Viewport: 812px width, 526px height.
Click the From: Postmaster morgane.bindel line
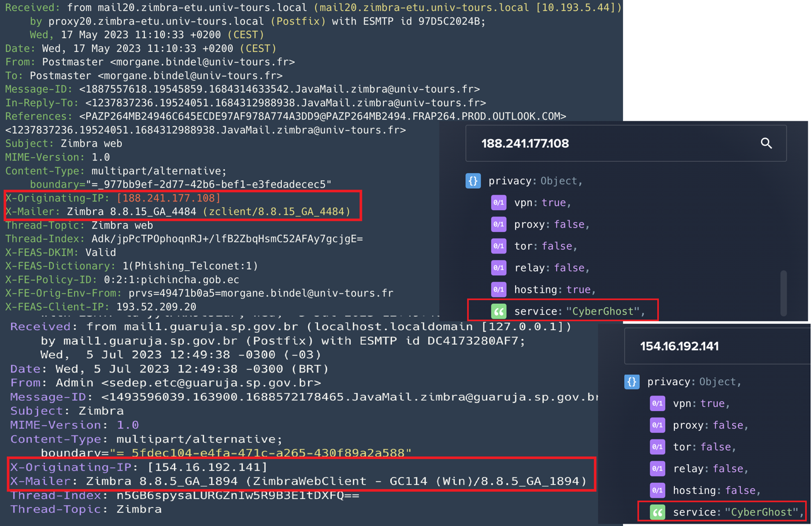150,62
